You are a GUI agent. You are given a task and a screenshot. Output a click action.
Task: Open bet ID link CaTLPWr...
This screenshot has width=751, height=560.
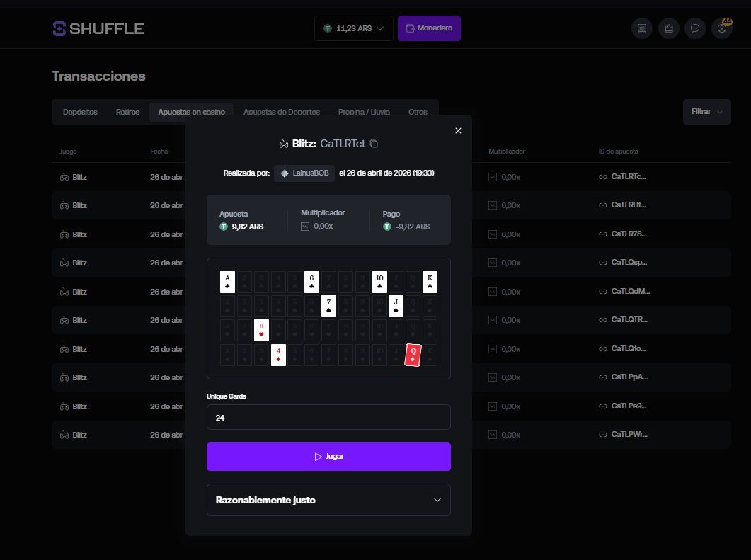pos(623,435)
